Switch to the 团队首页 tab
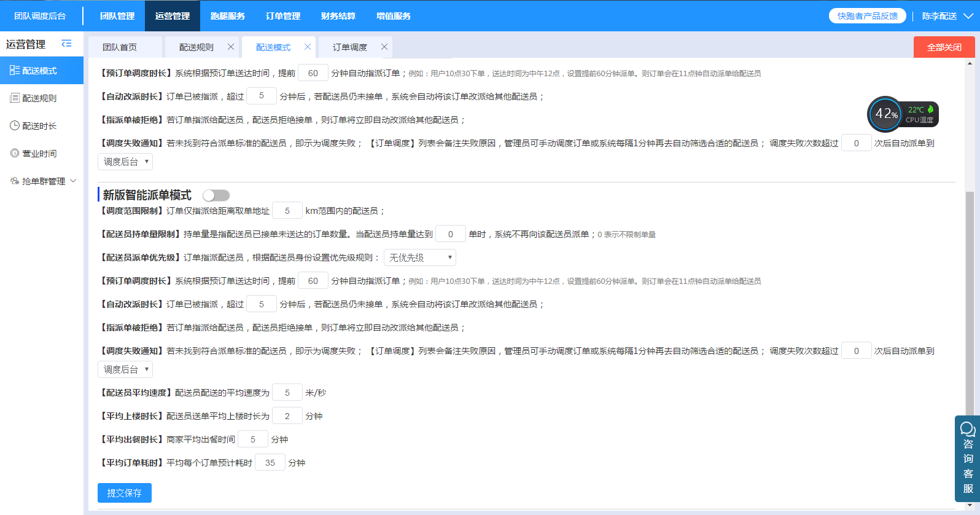 tap(125, 47)
